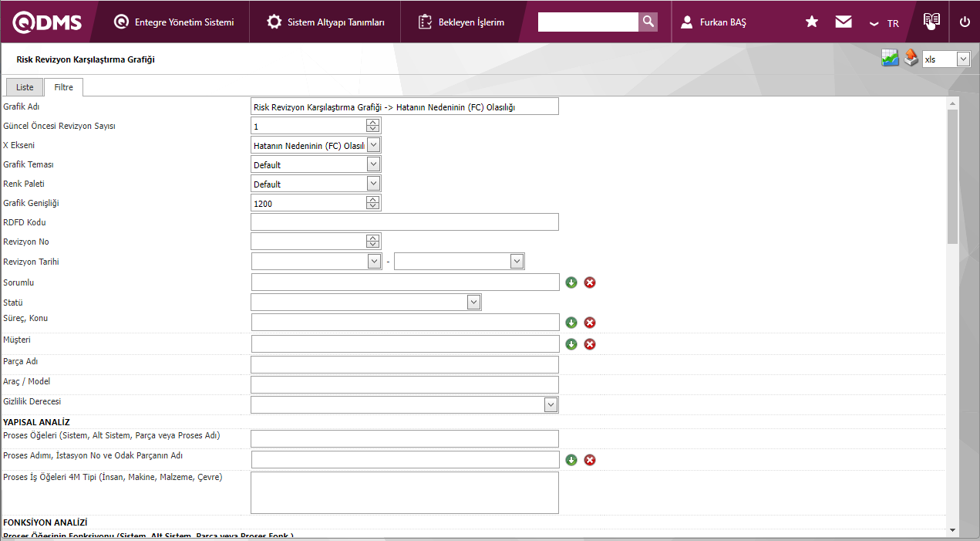980x541 pixels.
Task: Open the help guide book icon
Action: pyautogui.click(x=931, y=22)
